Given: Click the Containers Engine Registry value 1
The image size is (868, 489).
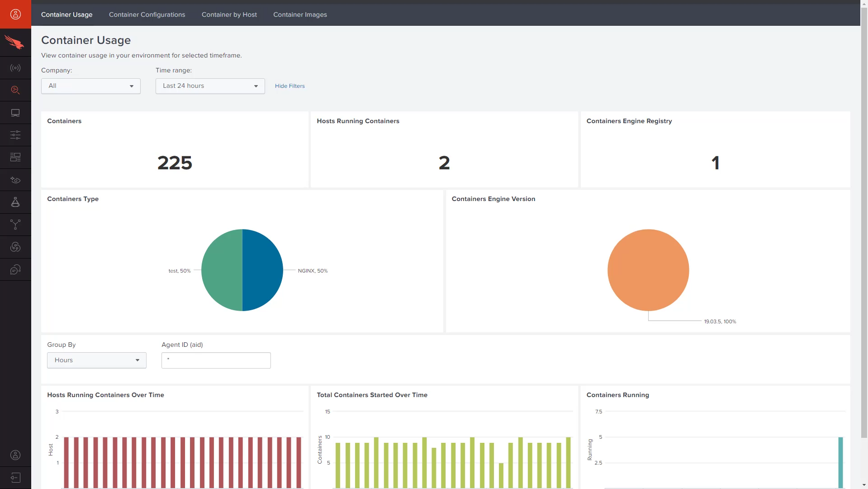Looking at the screenshot, I should click(715, 163).
